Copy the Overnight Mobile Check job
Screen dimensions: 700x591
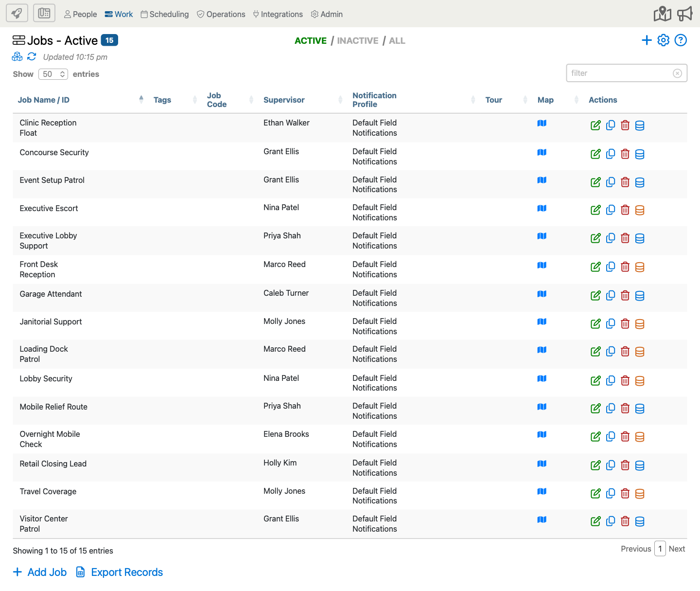[611, 437]
